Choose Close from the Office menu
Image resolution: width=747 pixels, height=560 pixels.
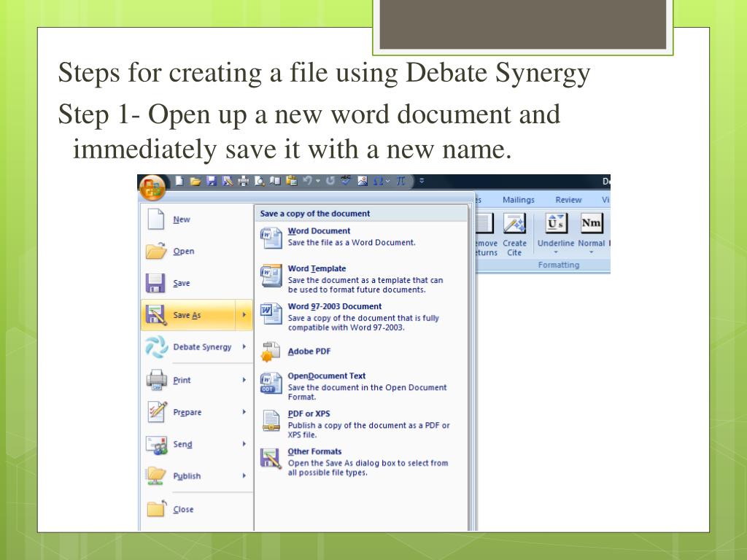197,509
